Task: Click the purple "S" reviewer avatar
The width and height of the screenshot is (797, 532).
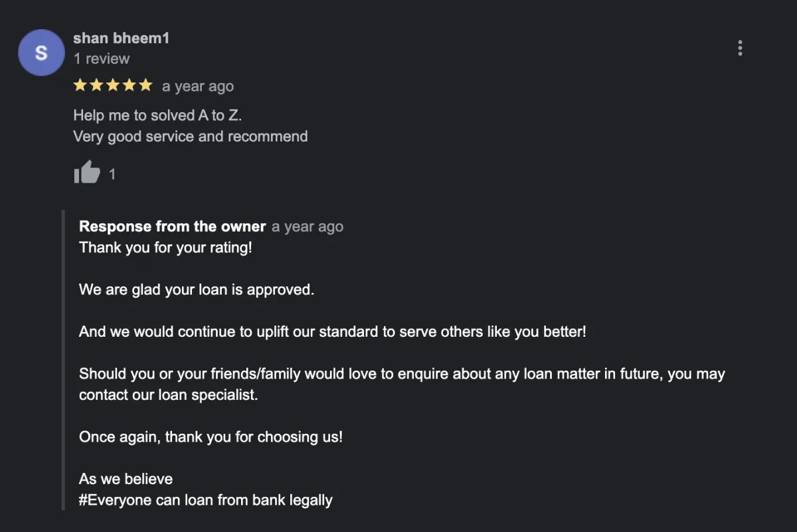Action: click(x=41, y=52)
